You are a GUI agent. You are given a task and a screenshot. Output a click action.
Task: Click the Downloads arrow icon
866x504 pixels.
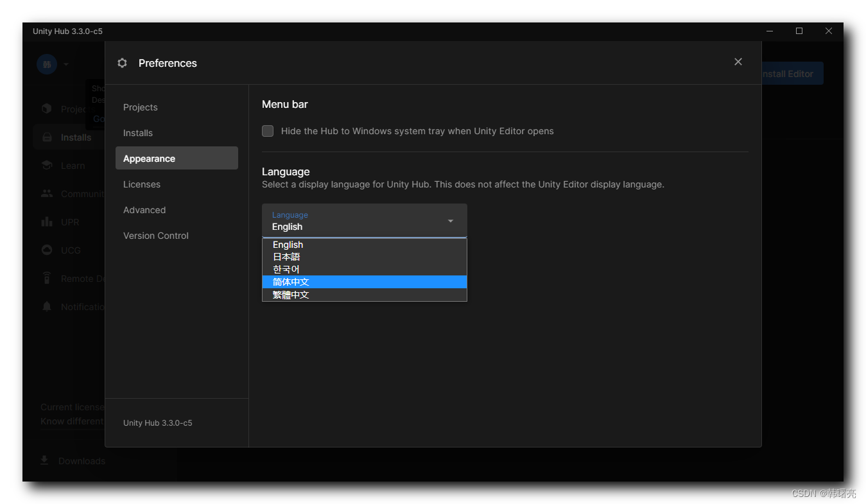44,460
